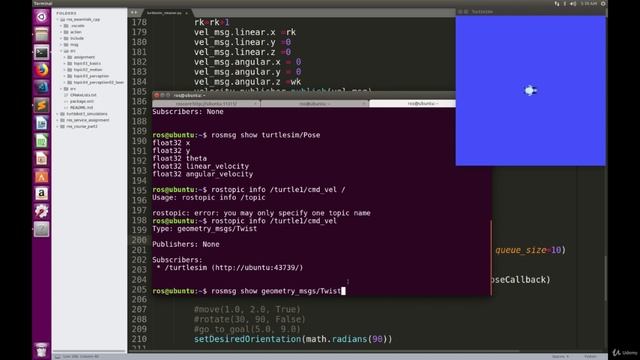Toggle the sidebar icon in Sublime status bar
The height and width of the screenshot is (360, 640).
pos(58,356)
